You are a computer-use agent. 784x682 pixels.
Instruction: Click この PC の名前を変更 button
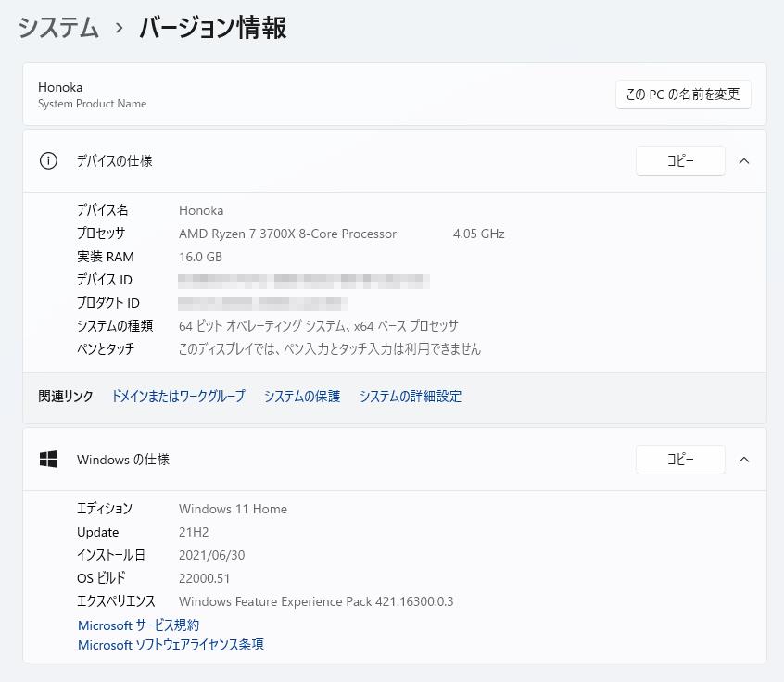click(x=683, y=94)
